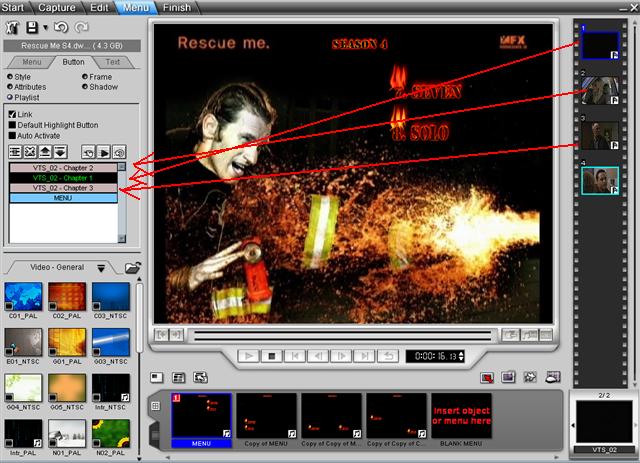The image size is (640, 463).
Task: Click the playlist loop-back icon
Action: click(88, 152)
